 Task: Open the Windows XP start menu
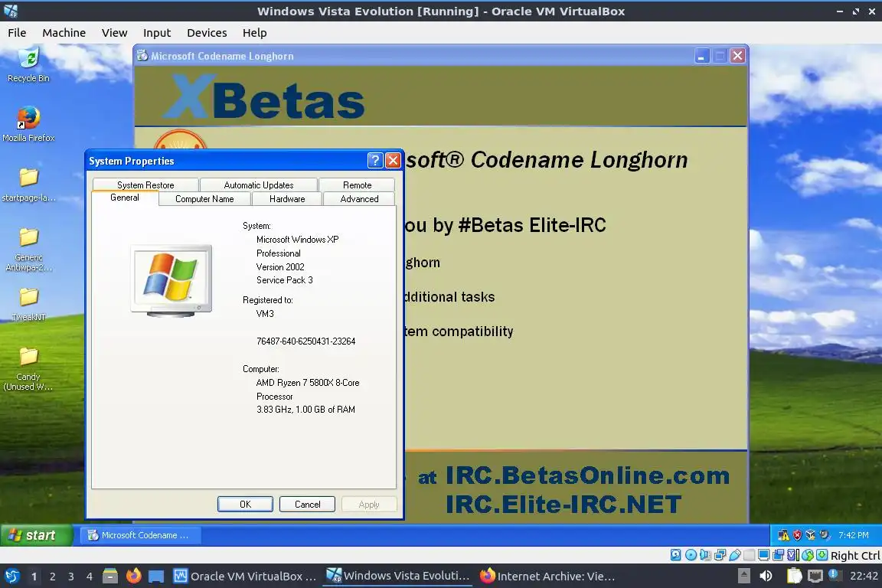36,535
